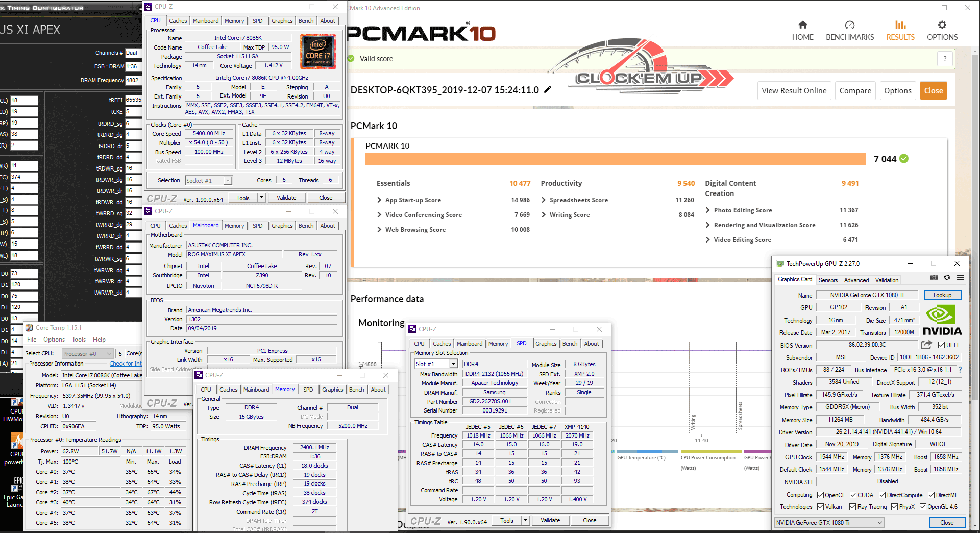Click the View Result Online button

coord(794,91)
